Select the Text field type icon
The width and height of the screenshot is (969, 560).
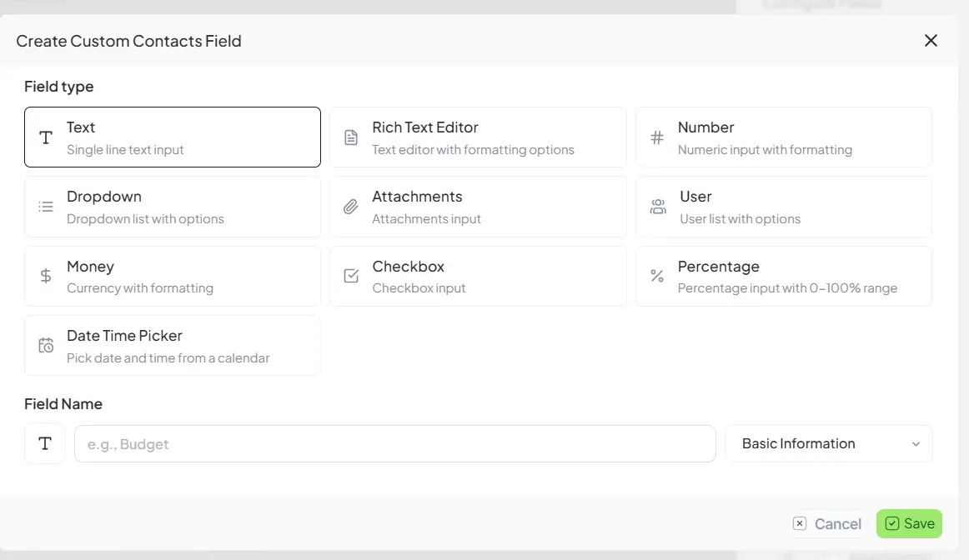[x=45, y=137]
